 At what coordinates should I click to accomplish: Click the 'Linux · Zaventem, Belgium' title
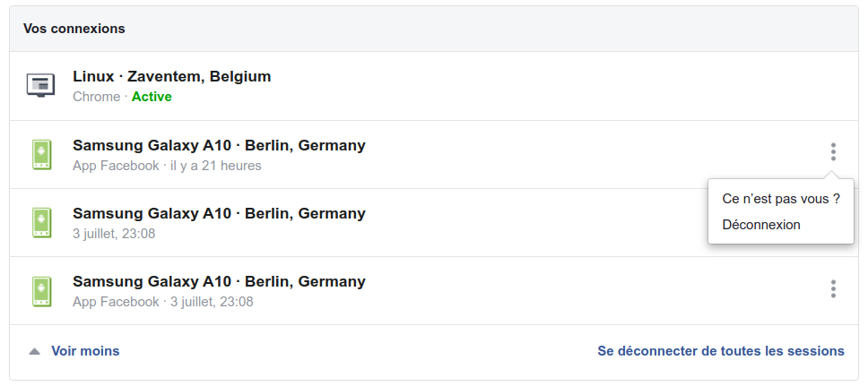coord(171,76)
